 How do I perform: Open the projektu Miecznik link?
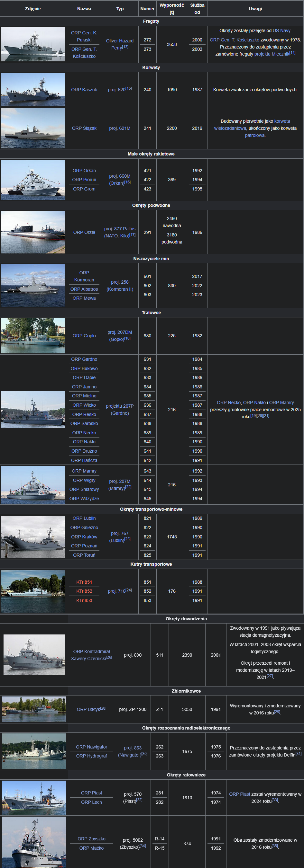[272, 54]
